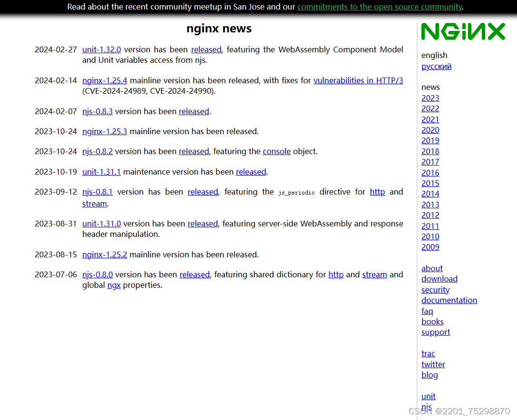Open the unit-1.32.0 link

click(x=102, y=49)
